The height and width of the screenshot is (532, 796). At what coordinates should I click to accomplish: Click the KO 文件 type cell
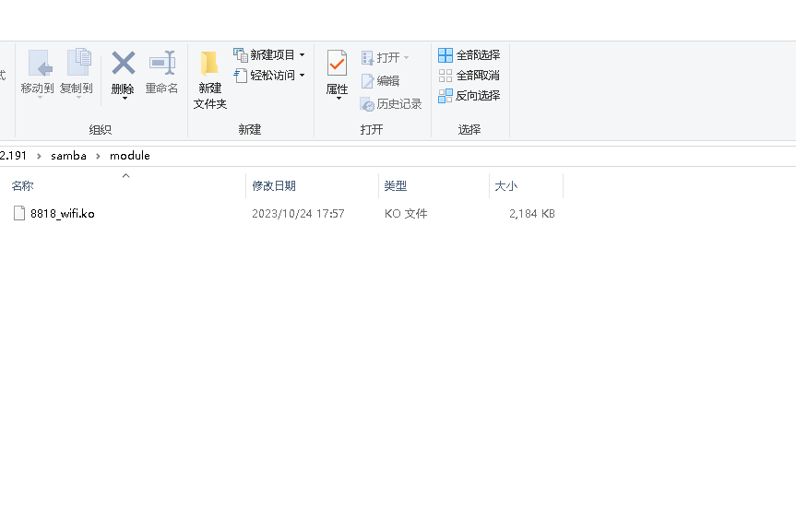(406, 214)
